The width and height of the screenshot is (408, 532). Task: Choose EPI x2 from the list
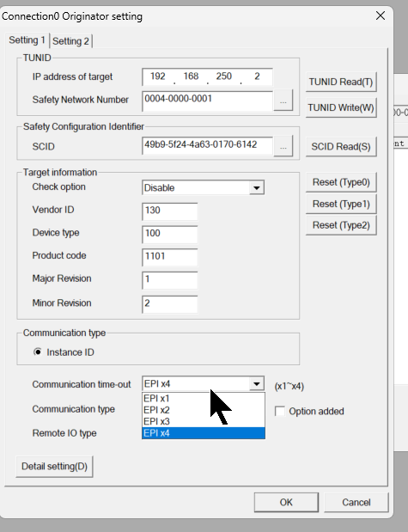click(204, 410)
